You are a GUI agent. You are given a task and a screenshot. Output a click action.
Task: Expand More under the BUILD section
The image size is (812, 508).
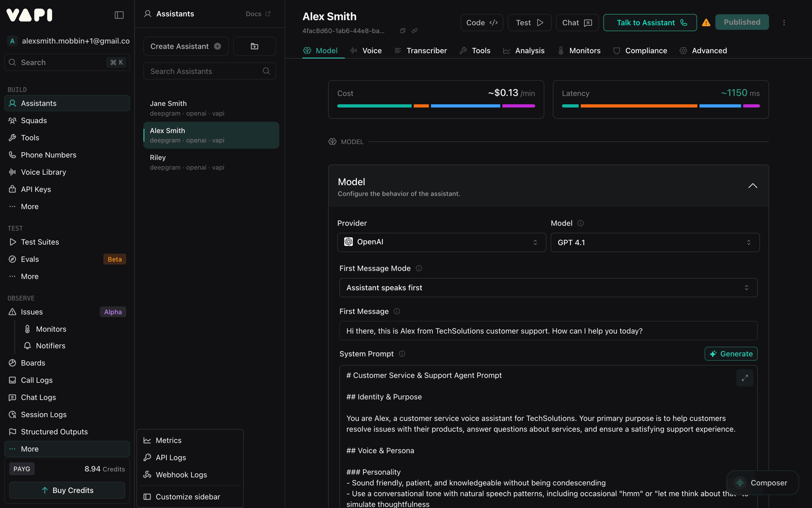(67, 207)
